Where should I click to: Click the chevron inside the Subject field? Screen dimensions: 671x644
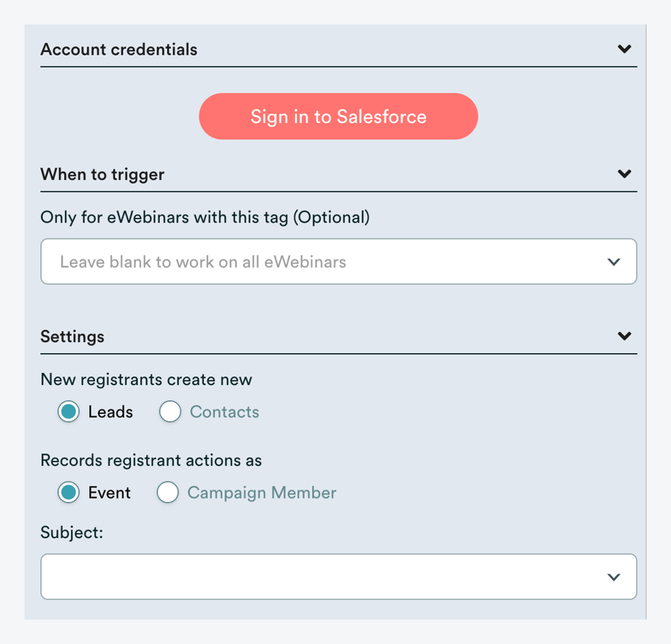pyautogui.click(x=613, y=576)
